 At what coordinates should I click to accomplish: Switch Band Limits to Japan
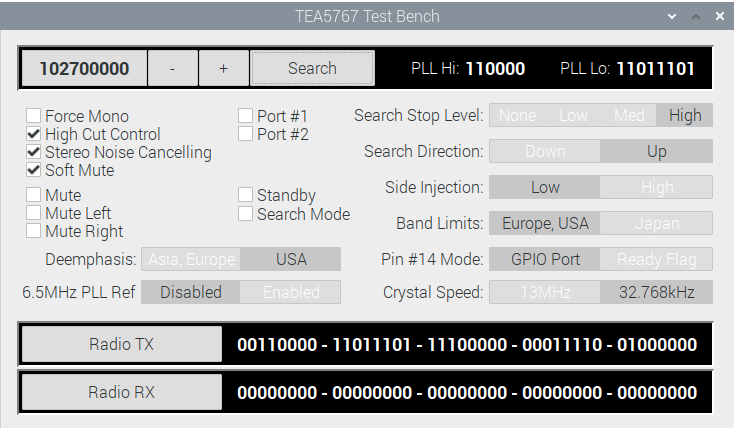click(656, 223)
